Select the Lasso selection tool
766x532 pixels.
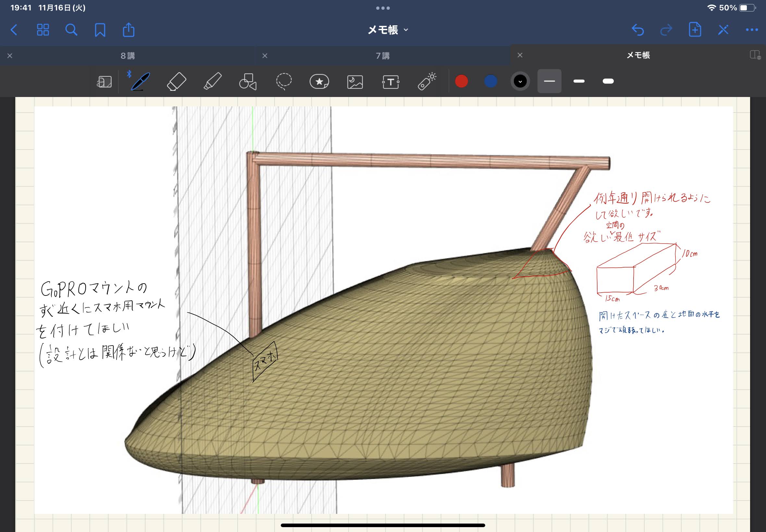pos(284,81)
